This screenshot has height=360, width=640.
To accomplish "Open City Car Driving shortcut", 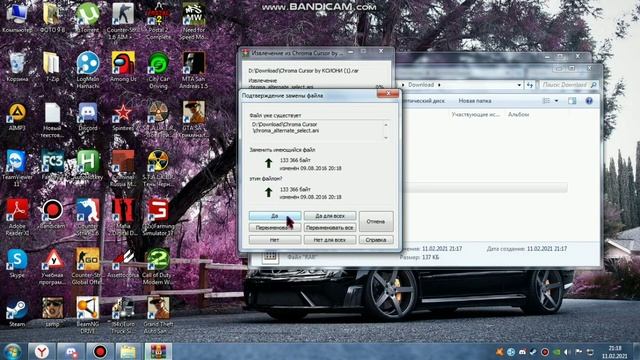I will [x=158, y=70].
